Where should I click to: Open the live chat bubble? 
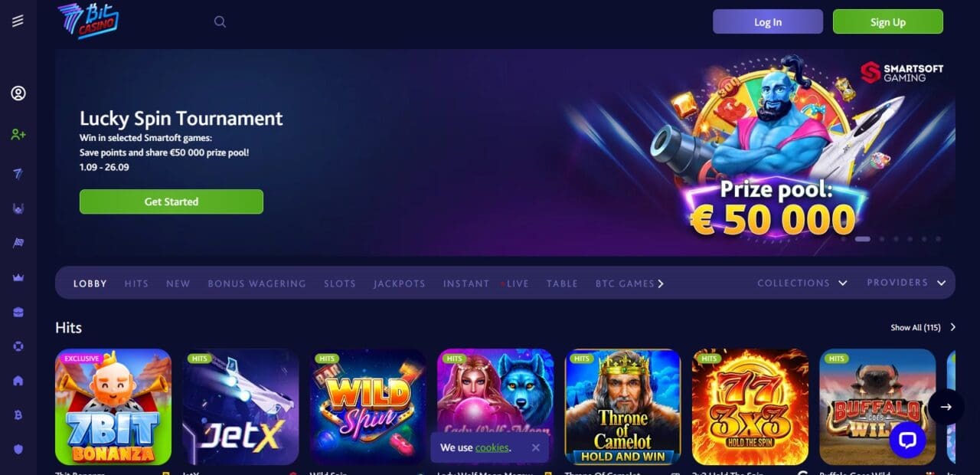coord(907,440)
